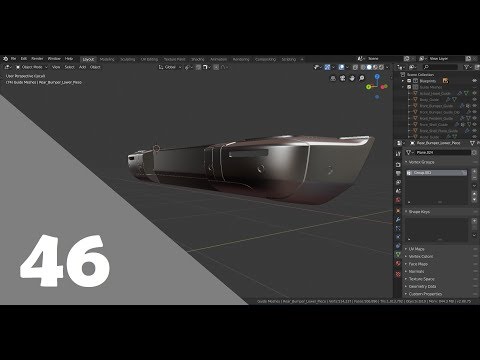Expand the Blueprints collection
Image resolution: width=480 pixels, height=360 pixels.
pos(403,81)
